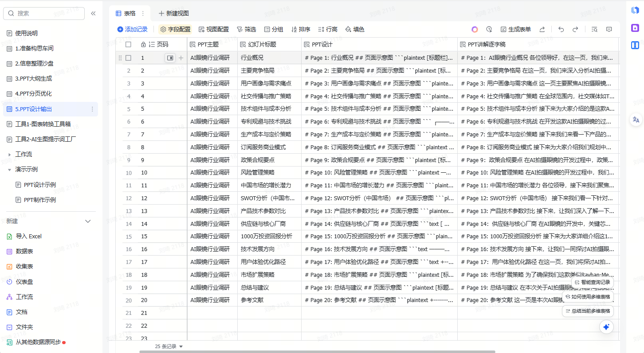Open the 25 条记录 dropdown
Screen dimensions: 644x353
[169, 346]
